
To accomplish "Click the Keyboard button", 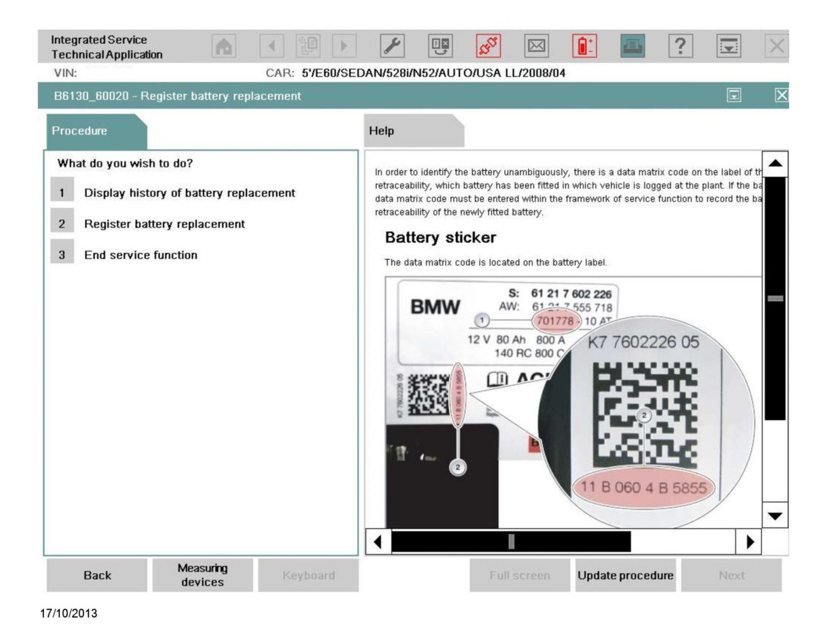I will point(308,575).
